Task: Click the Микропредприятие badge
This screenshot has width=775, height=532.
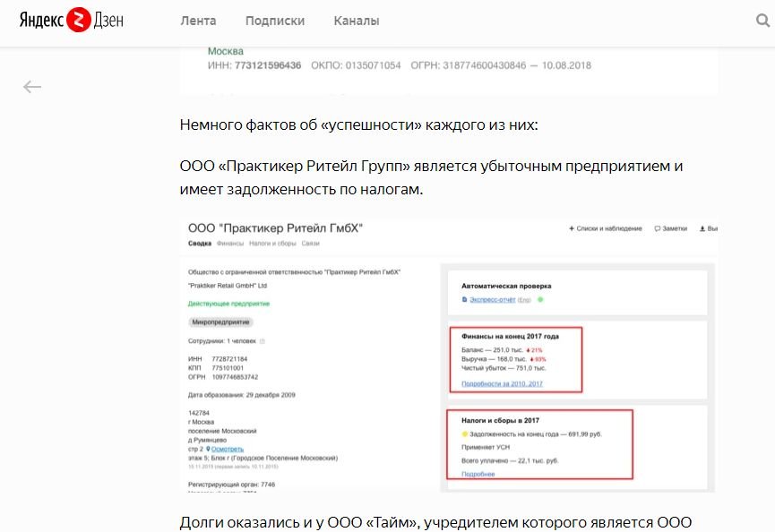Action: (x=220, y=322)
